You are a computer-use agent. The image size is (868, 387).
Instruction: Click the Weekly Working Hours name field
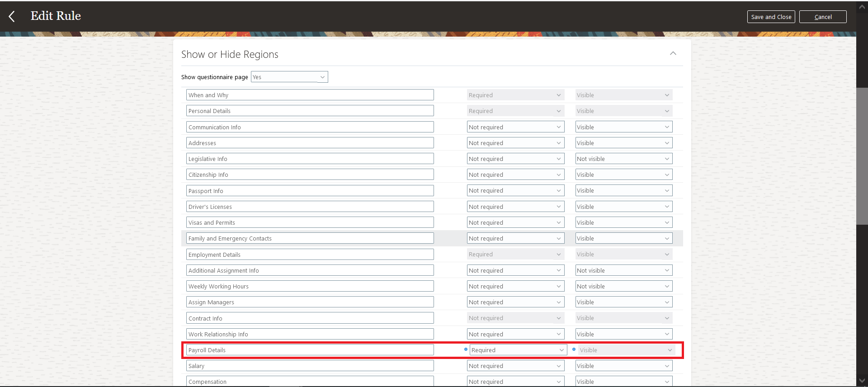click(x=310, y=286)
